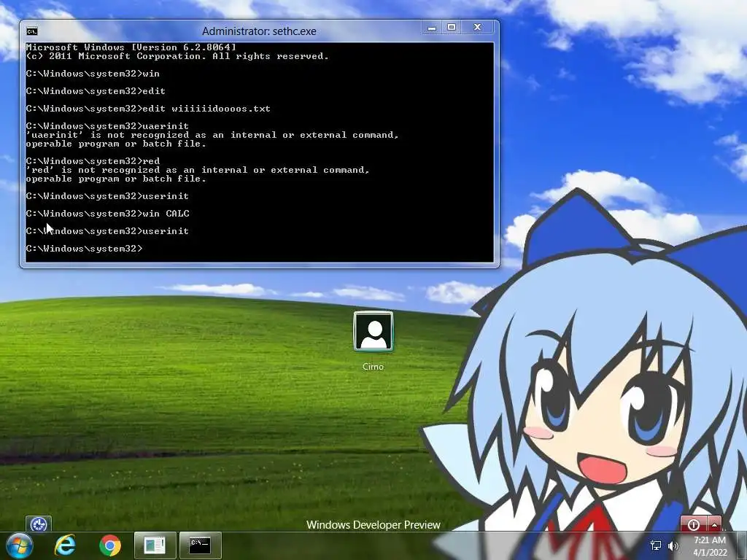The width and height of the screenshot is (747, 560).
Task: Open Google Chrome from the taskbar
Action: (x=110, y=545)
